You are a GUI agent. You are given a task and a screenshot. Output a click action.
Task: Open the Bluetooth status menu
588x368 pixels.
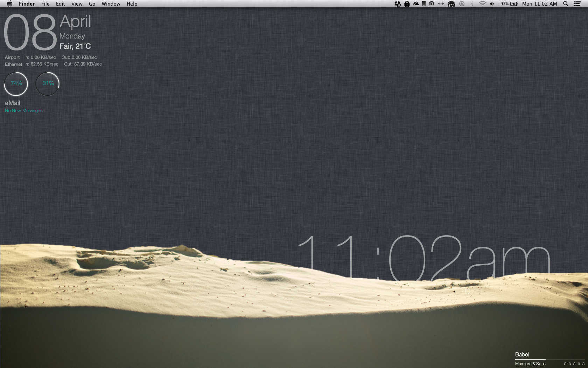click(x=472, y=4)
